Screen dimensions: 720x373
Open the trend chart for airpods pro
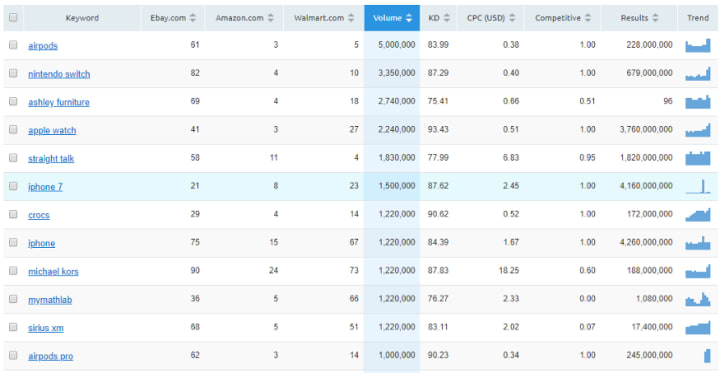(707, 356)
